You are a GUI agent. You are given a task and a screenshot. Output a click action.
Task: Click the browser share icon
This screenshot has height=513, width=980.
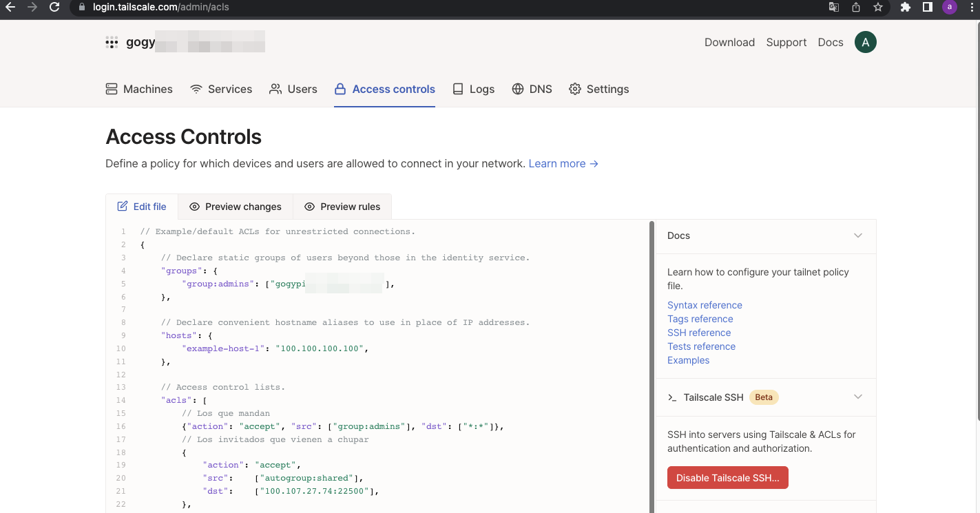(x=855, y=8)
